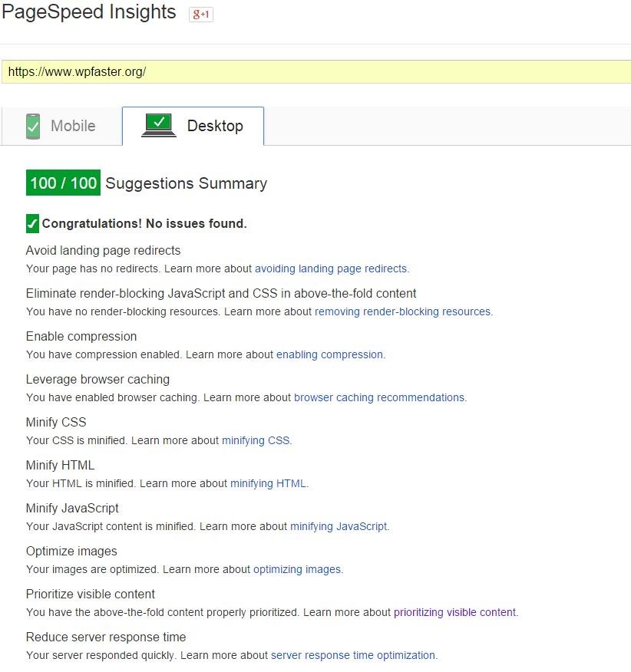Select the Desktop tab
This screenshot has height=672, width=631.
coord(193,126)
